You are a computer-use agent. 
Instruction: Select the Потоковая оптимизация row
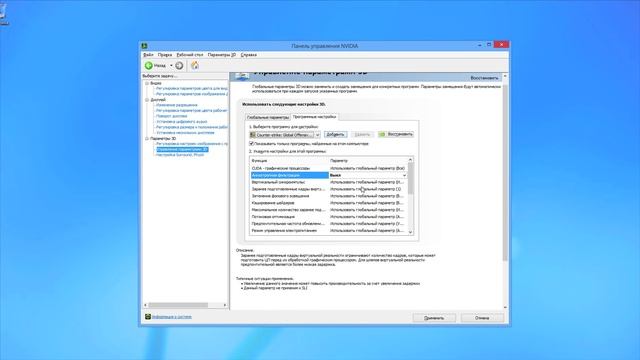pos(329,217)
